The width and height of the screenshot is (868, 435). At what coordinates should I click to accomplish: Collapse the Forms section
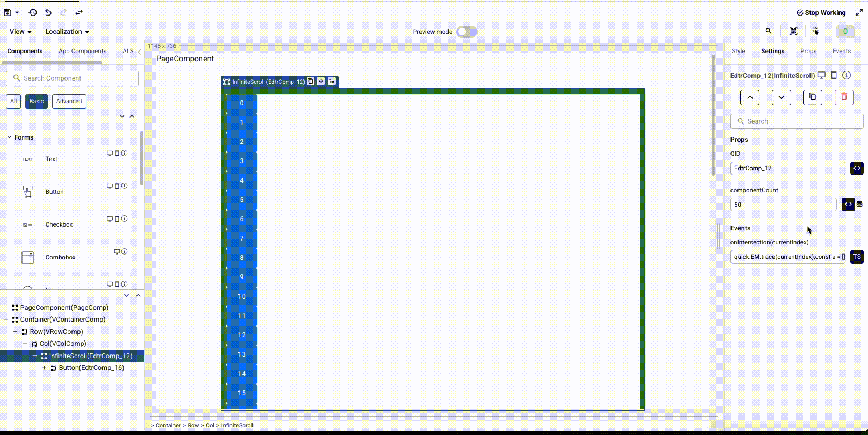click(x=9, y=137)
